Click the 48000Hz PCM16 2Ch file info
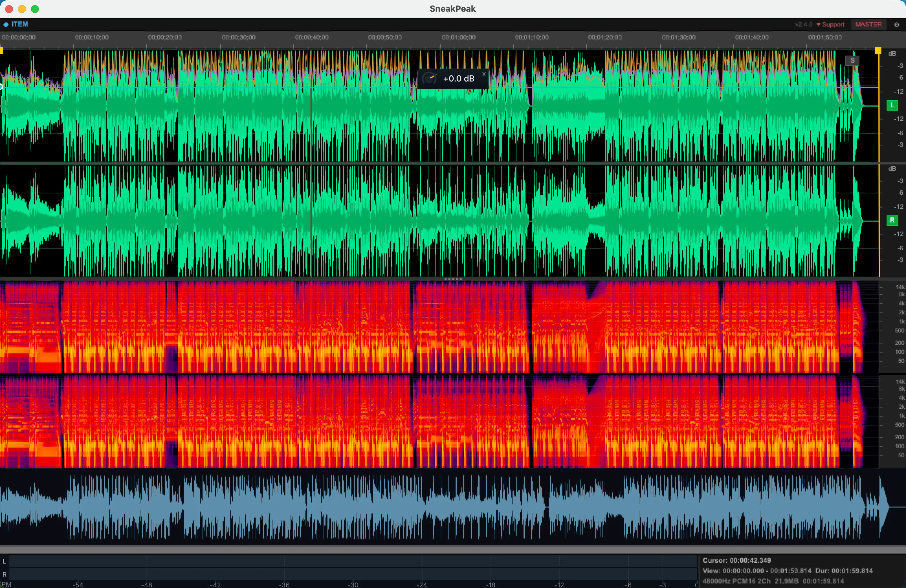The width and height of the screenshot is (906, 588). 736,581
